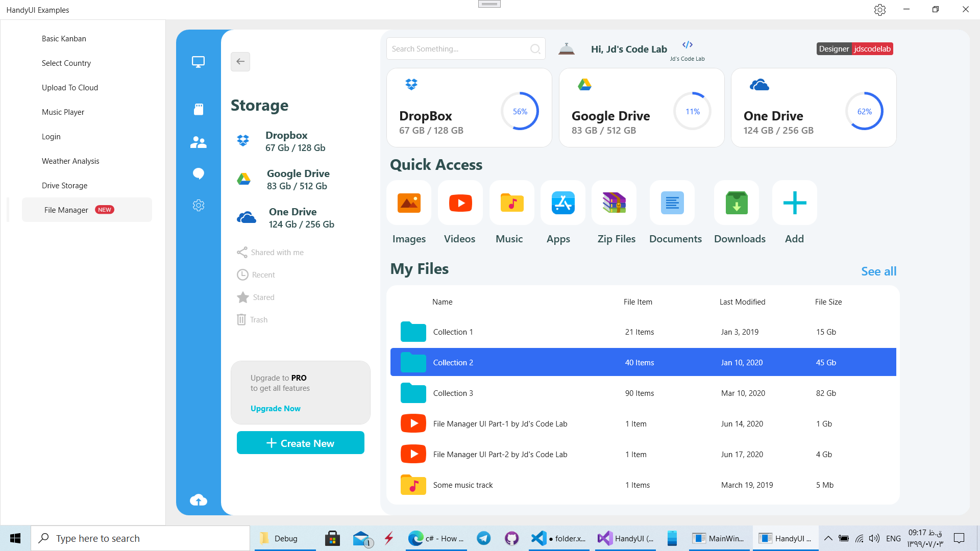
Task: Click the Designer jdscodelab badge
Action: click(855, 49)
